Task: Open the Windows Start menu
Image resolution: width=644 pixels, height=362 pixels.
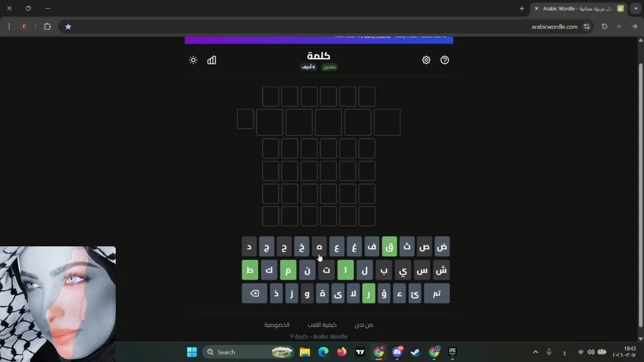Action: tap(192, 352)
